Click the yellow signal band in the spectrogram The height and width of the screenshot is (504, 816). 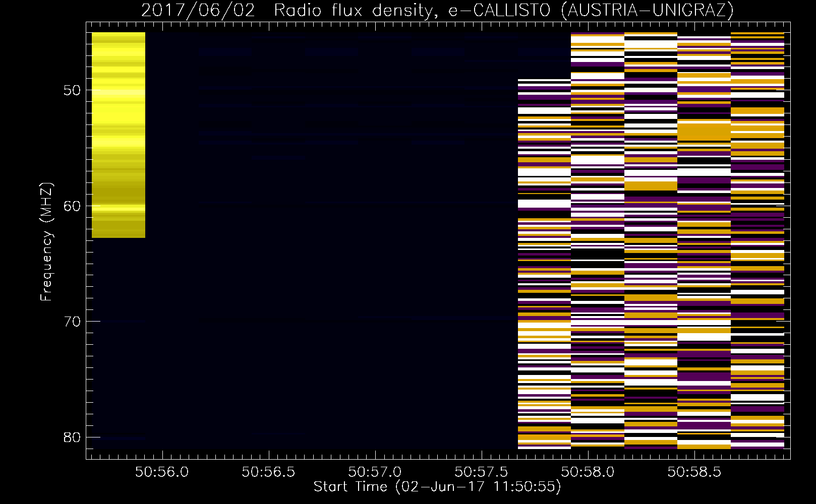point(119,135)
